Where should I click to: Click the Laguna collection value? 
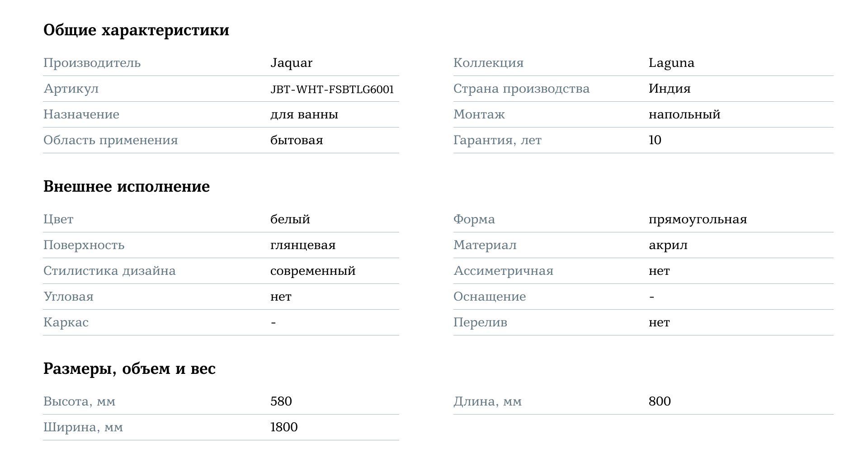(x=671, y=63)
